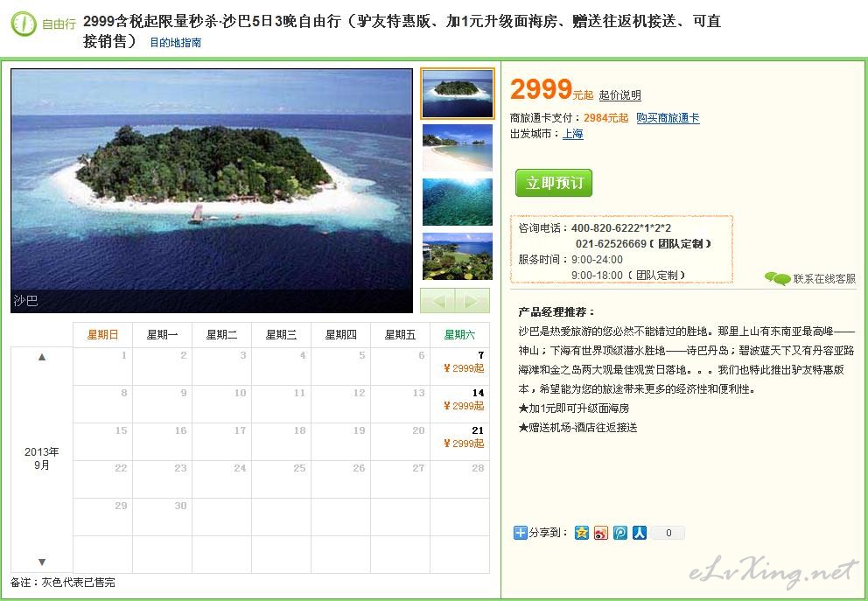Click the share count showing 0

tap(668, 533)
